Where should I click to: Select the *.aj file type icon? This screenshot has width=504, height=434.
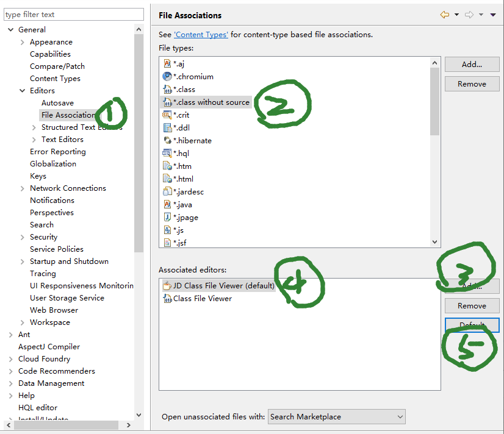(x=167, y=63)
